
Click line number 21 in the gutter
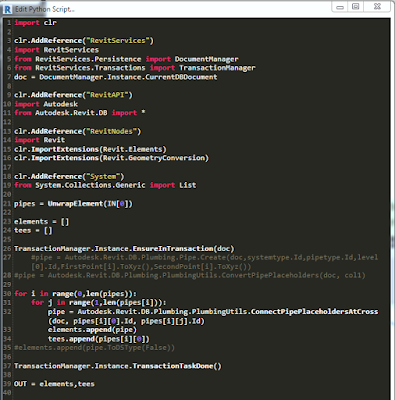click(x=7, y=204)
